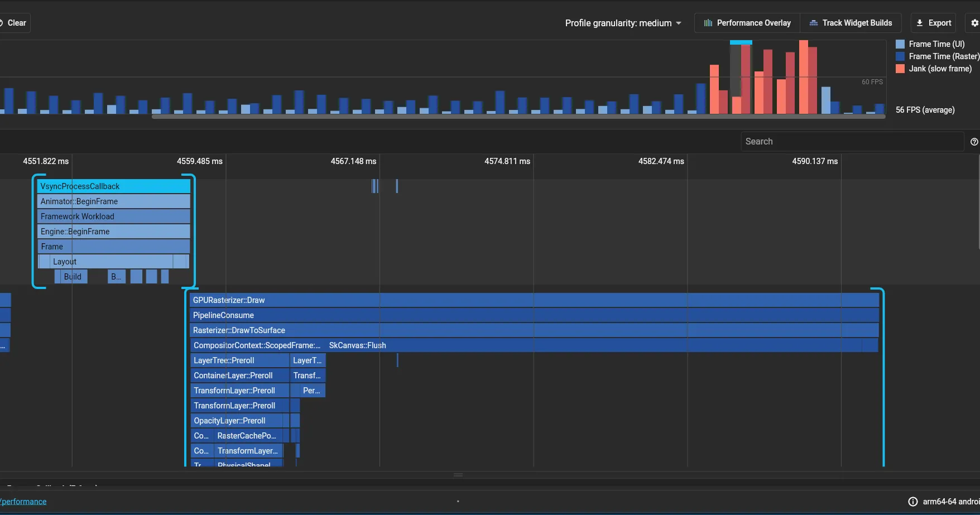This screenshot has width=980, height=515.
Task: Click the Export button
Action: click(x=934, y=23)
